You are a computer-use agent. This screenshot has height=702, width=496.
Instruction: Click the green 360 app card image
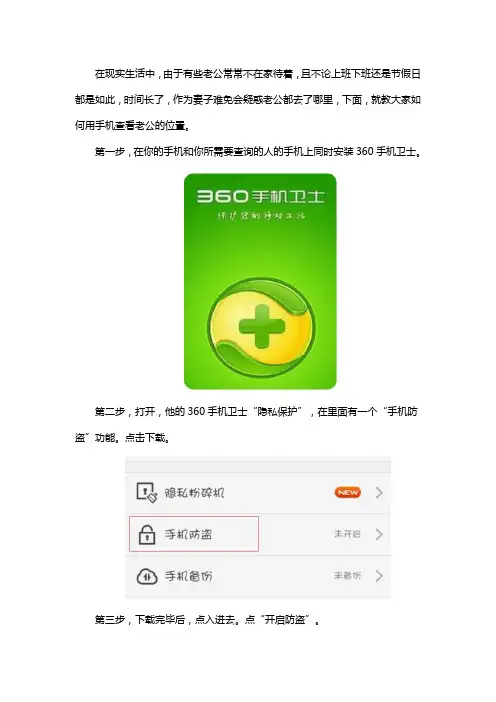(260, 281)
